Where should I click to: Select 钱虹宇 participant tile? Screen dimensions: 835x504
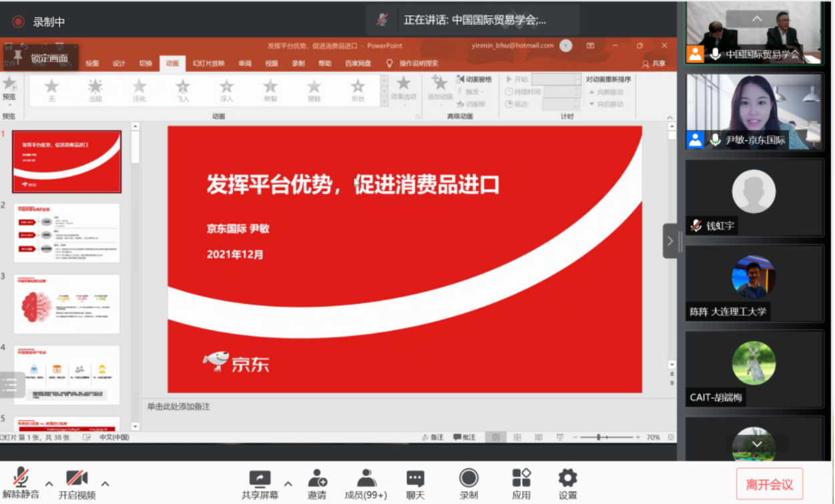point(754,197)
